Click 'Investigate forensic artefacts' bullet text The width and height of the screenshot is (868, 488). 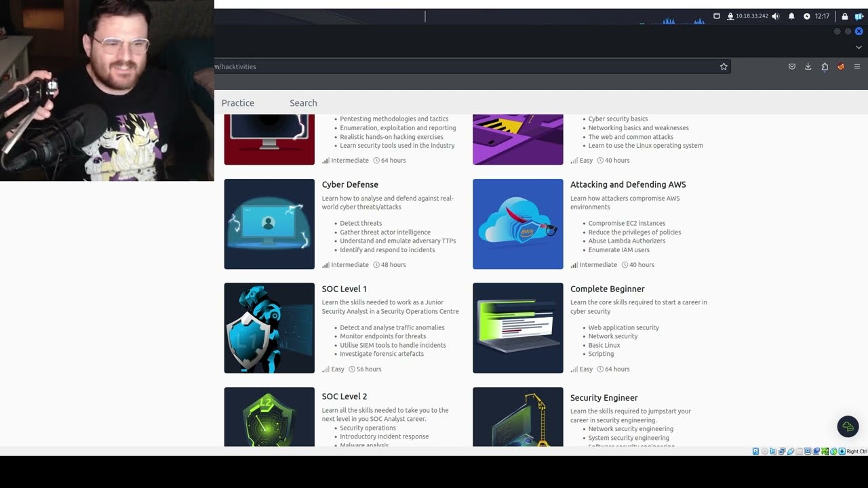[x=382, y=354]
